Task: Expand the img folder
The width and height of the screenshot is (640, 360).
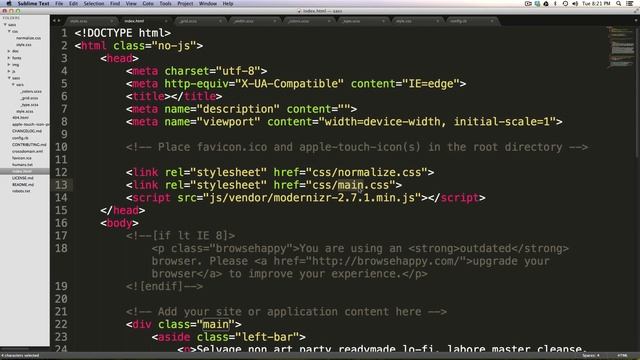Action: (x=9, y=64)
